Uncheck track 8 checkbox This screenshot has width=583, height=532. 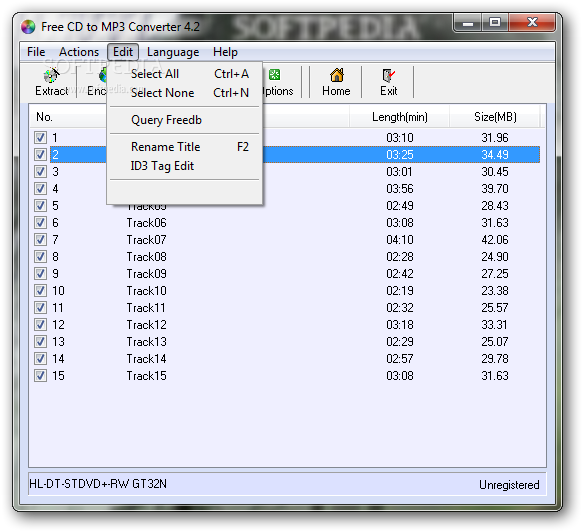[40, 257]
